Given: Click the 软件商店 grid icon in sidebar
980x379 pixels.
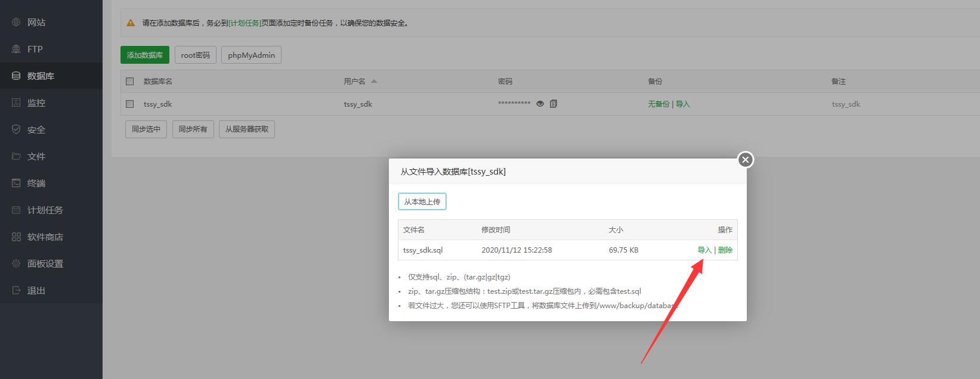Looking at the screenshot, I should pos(16,237).
